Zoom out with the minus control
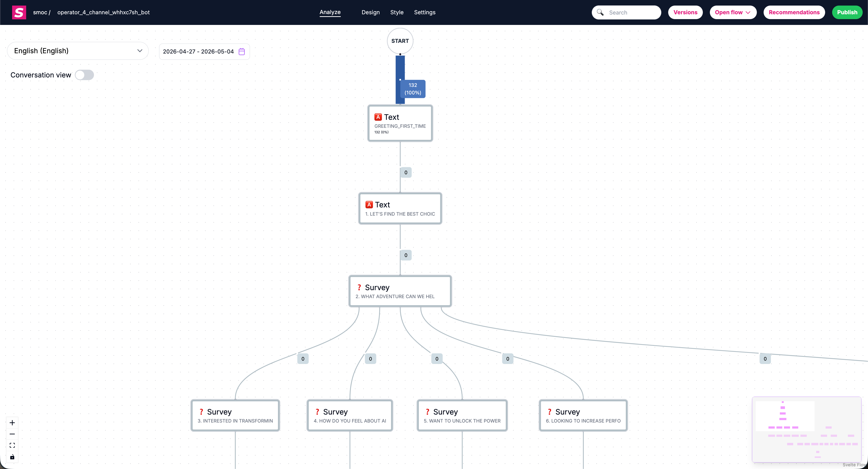The height and width of the screenshot is (469, 868). point(12,434)
